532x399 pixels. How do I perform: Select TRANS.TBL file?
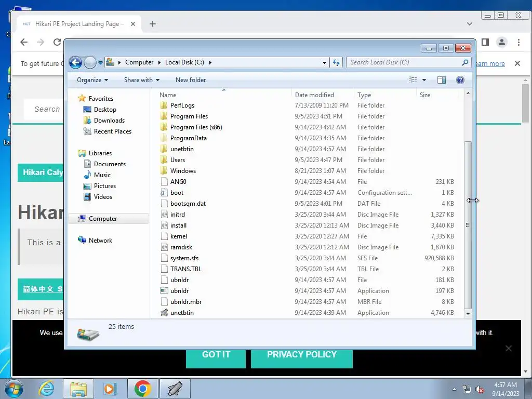pyautogui.click(x=185, y=269)
